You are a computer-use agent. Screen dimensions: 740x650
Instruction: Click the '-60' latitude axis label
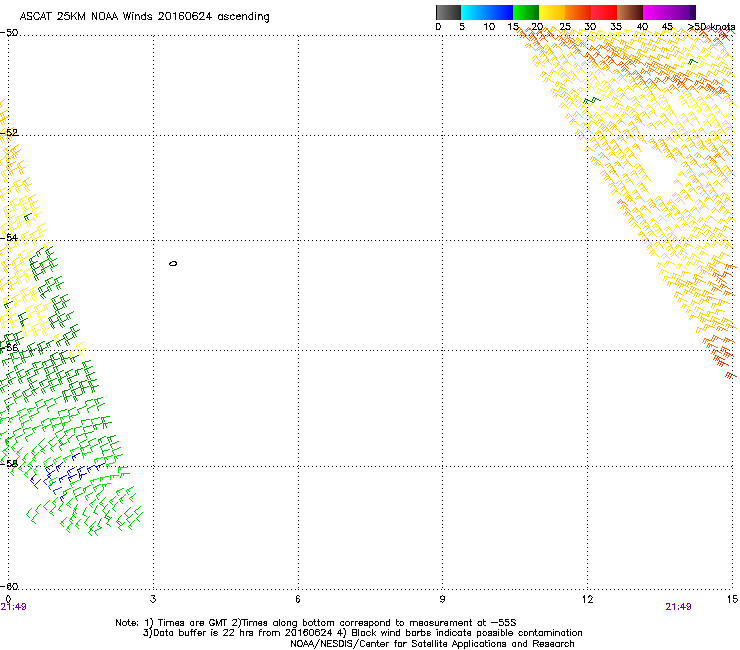click(9, 586)
